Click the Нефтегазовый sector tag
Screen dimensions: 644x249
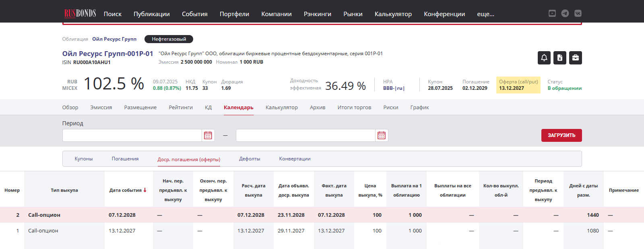pos(169,39)
